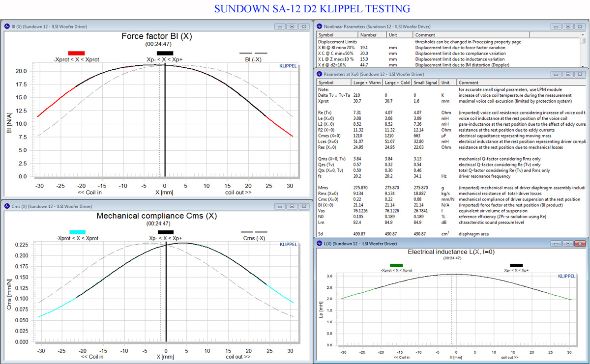Click Symbol column header in Parameters at X=0
This screenshot has width=590, height=364.
click(x=326, y=83)
